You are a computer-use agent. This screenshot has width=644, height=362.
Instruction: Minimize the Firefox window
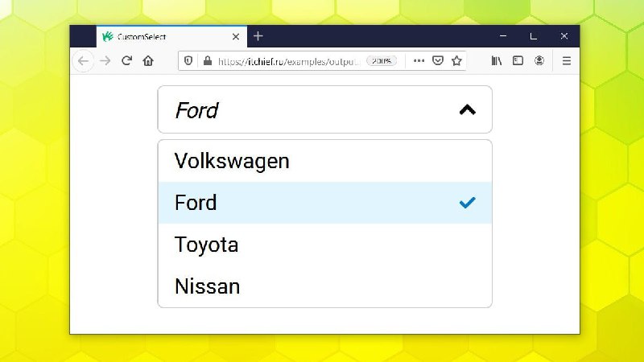pyautogui.click(x=502, y=36)
